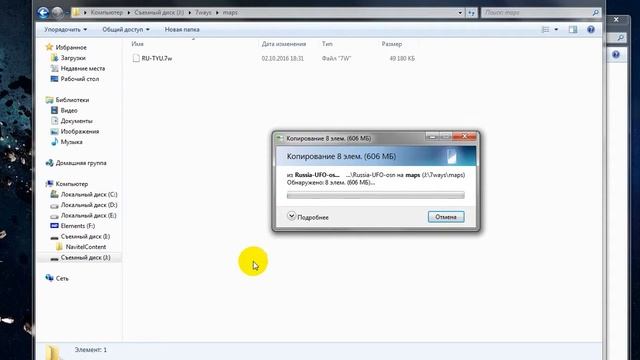Viewport: 640px width, 360px height.
Task: Open address bar history dropdown
Action: [x=460, y=13]
